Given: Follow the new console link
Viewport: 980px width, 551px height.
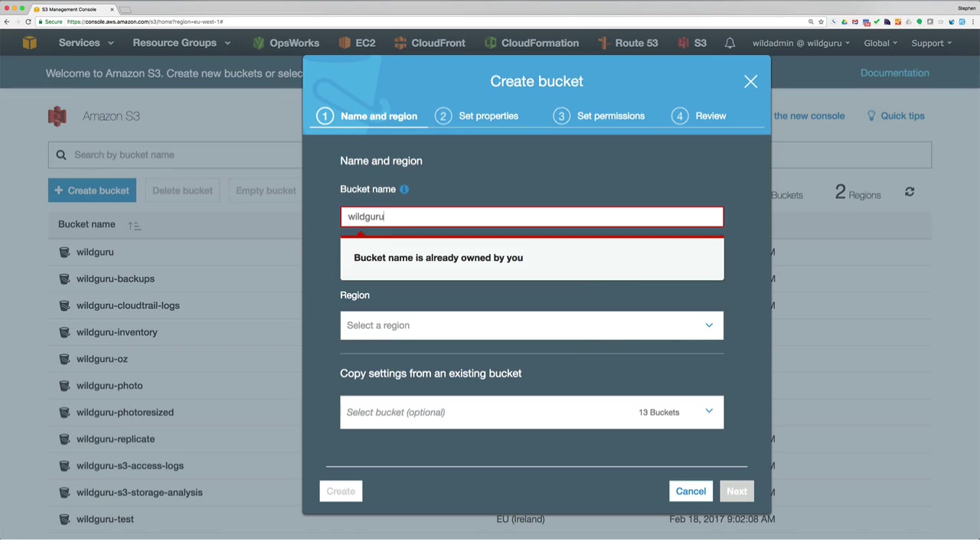Looking at the screenshot, I should click(x=808, y=116).
